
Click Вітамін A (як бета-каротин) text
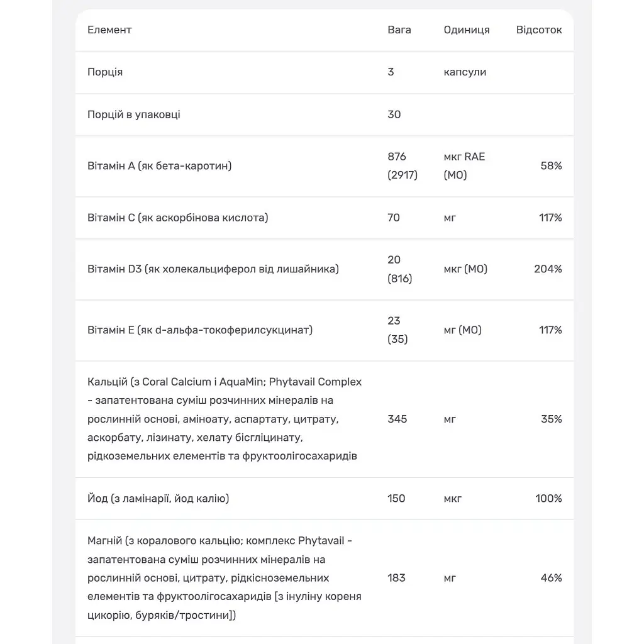(x=159, y=166)
